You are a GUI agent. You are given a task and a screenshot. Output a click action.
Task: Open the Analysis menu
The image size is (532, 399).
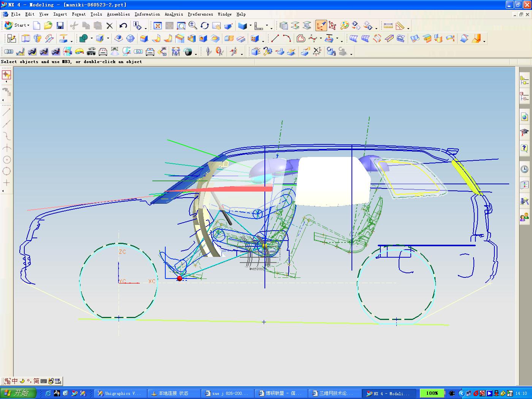[x=174, y=14]
